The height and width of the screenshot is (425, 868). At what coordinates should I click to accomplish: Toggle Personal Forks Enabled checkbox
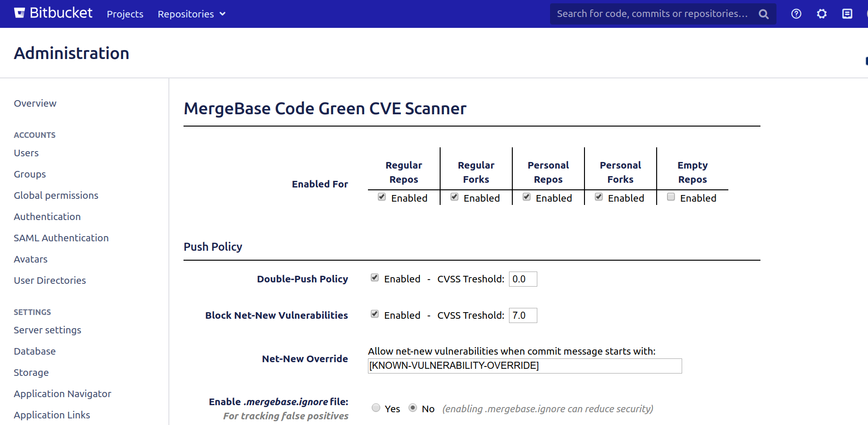599,197
